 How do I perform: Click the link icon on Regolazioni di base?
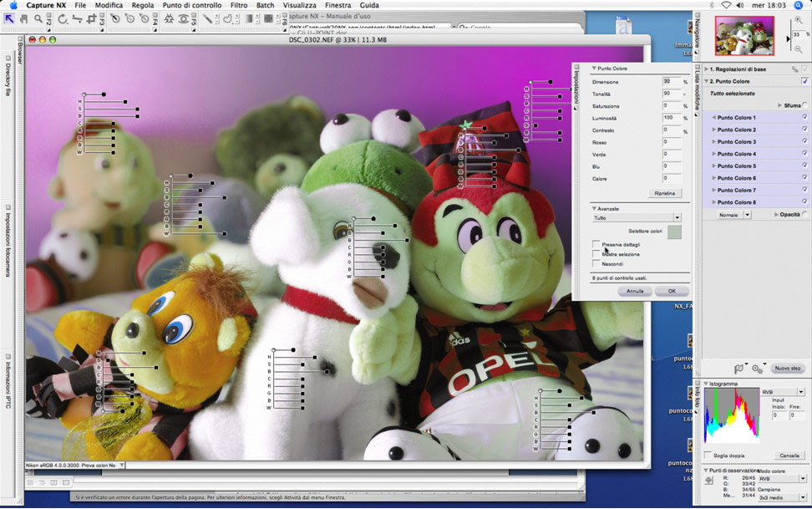[x=794, y=69]
